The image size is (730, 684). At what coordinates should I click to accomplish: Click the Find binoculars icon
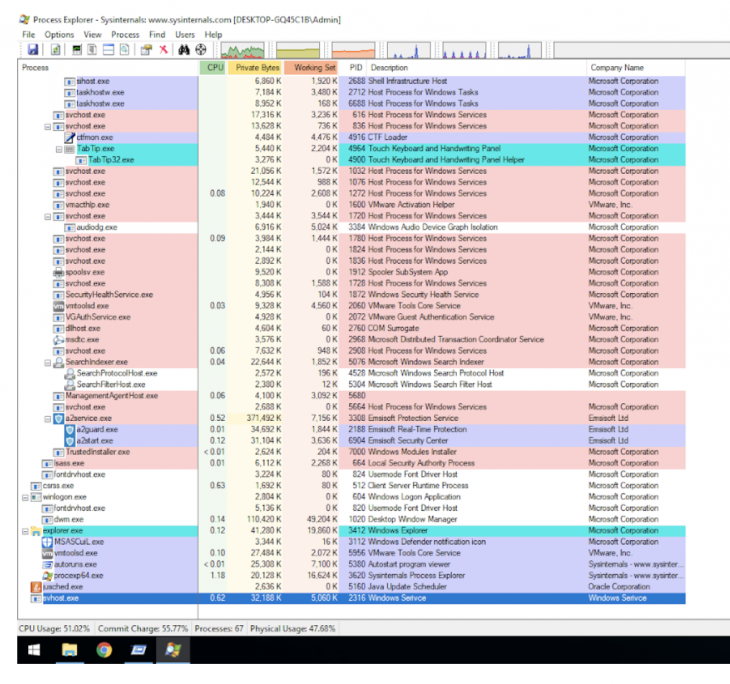[184, 49]
